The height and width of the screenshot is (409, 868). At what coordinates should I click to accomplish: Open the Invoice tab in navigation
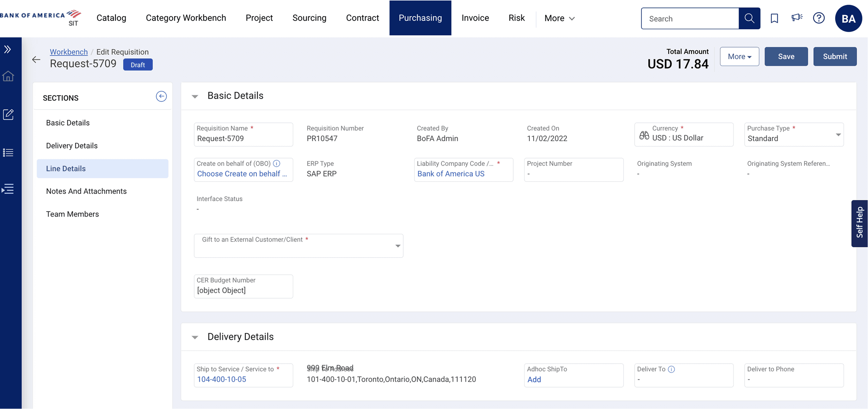475,18
